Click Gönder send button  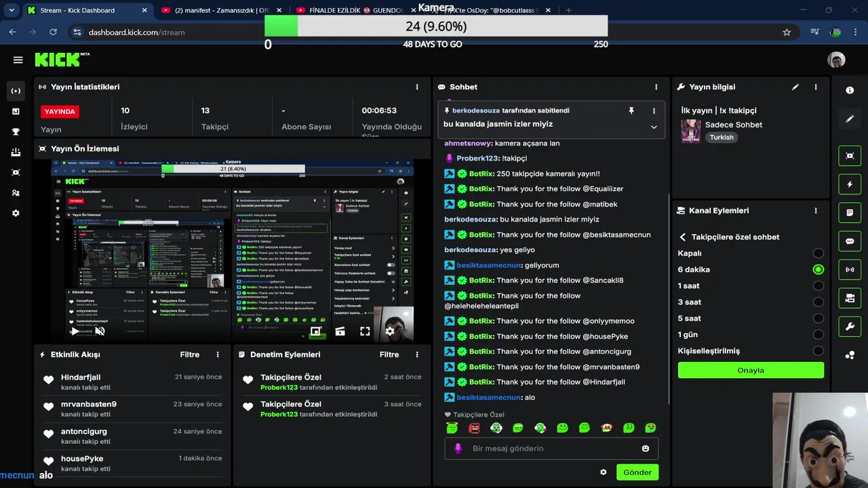tap(637, 472)
